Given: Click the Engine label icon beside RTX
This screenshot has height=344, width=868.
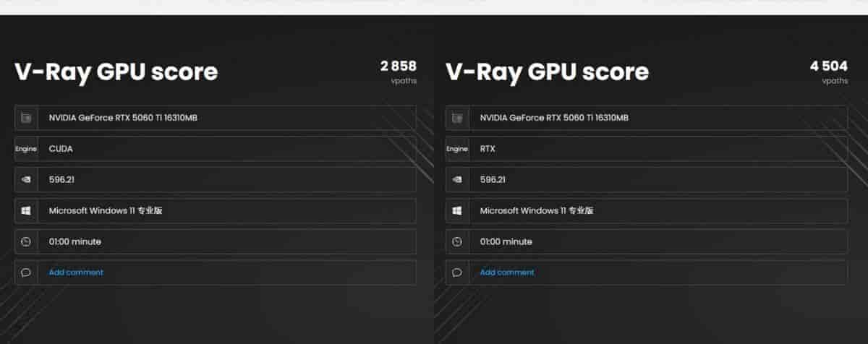Looking at the screenshot, I should click(x=457, y=149).
